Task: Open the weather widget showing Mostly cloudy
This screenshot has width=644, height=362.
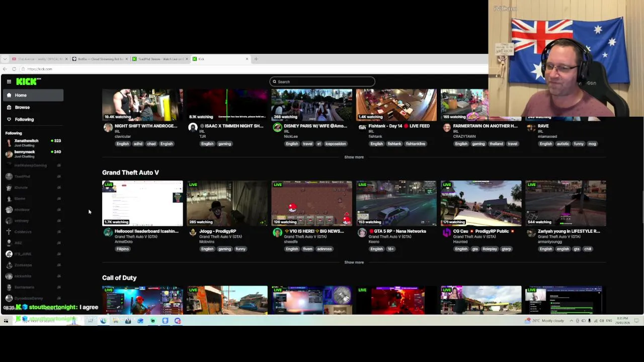Action: (x=545, y=320)
